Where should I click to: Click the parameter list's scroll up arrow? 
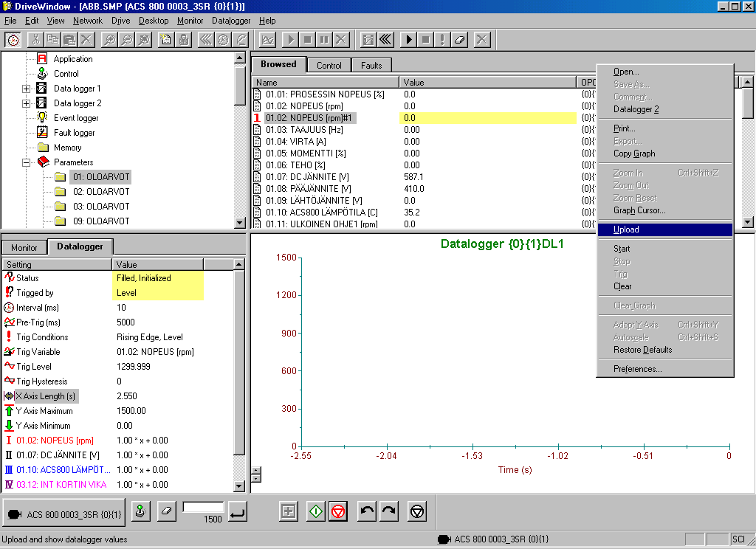pyautogui.click(x=747, y=82)
